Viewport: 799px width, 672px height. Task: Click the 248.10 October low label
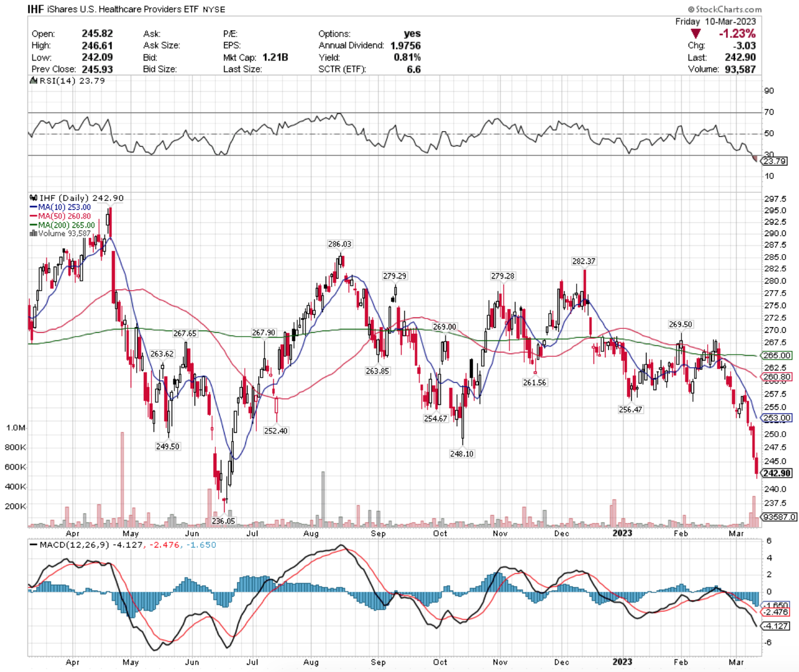click(x=462, y=454)
